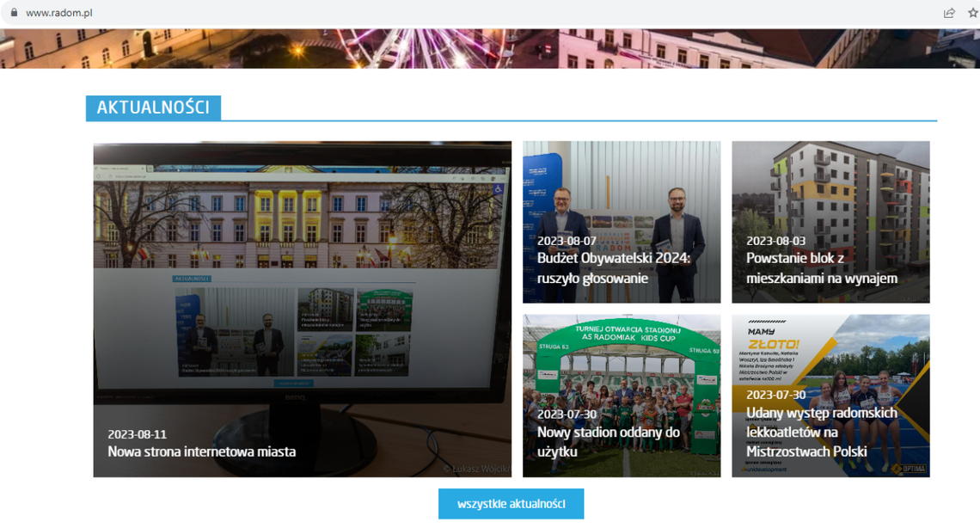Click the MAMY ZŁOTO athletes thumbnail
This screenshot has height=528, width=980.
point(830,353)
